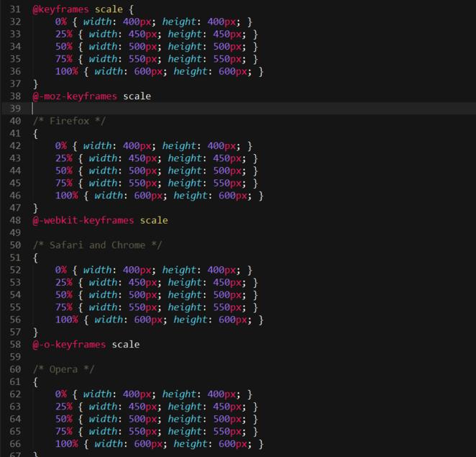Click 'width' property on line 42
The height and width of the screenshot is (457, 476).
click(97, 146)
